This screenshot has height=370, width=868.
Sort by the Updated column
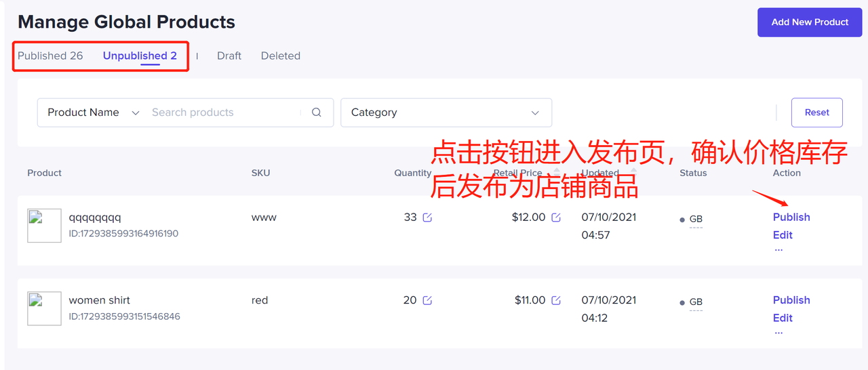(x=633, y=173)
